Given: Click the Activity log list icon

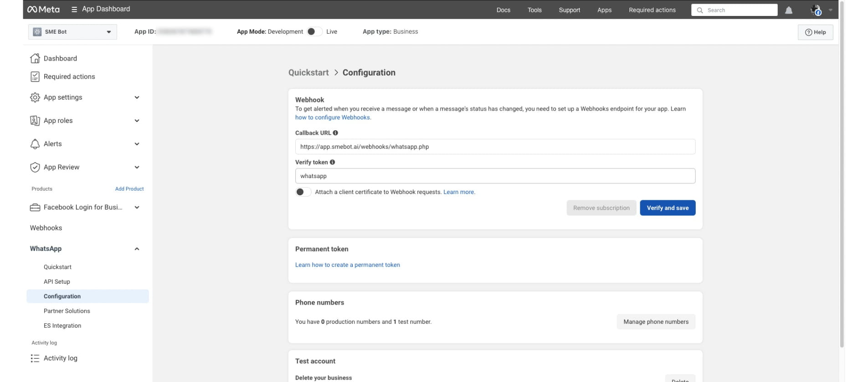Looking at the screenshot, I should pyautogui.click(x=35, y=358).
